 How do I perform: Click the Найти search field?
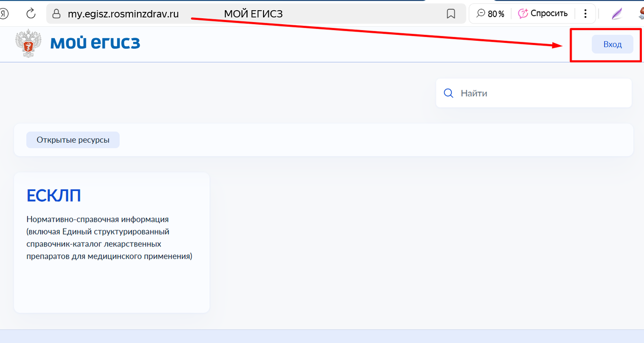(534, 93)
